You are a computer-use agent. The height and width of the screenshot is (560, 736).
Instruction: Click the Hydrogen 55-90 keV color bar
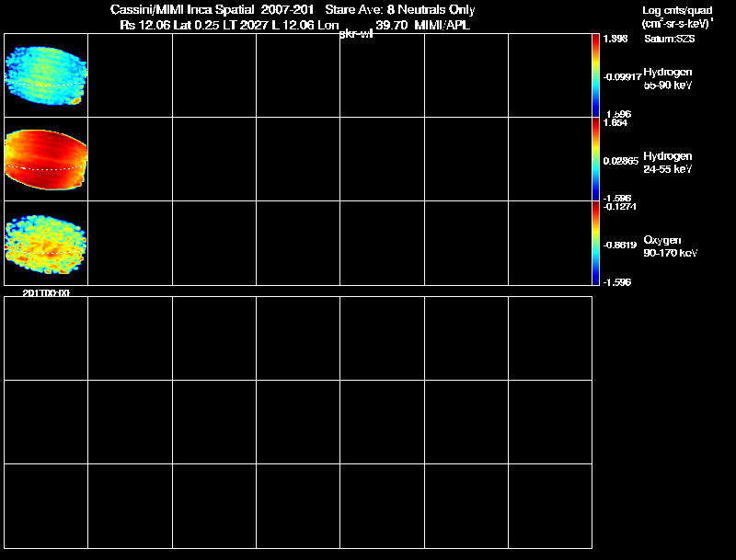595,75
